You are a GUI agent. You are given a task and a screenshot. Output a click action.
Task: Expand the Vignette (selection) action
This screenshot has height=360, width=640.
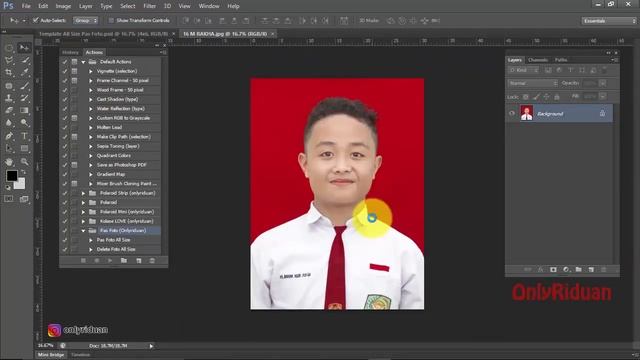tap(91, 71)
